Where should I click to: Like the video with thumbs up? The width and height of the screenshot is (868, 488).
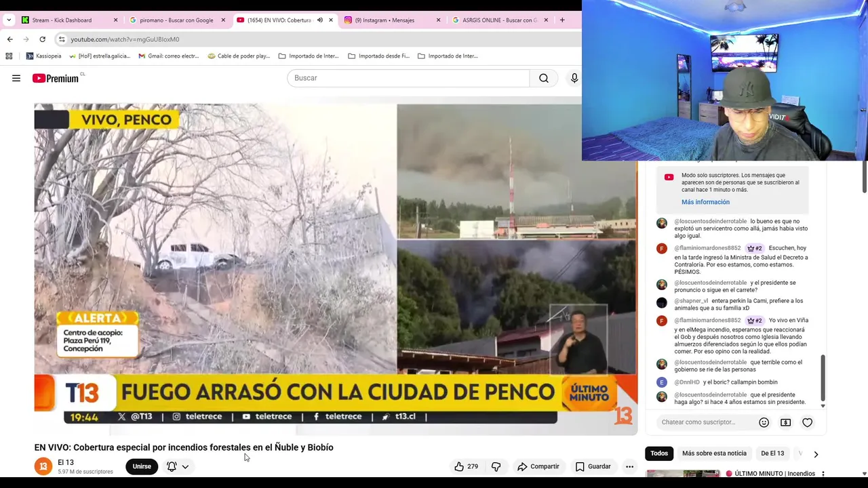pos(459,466)
